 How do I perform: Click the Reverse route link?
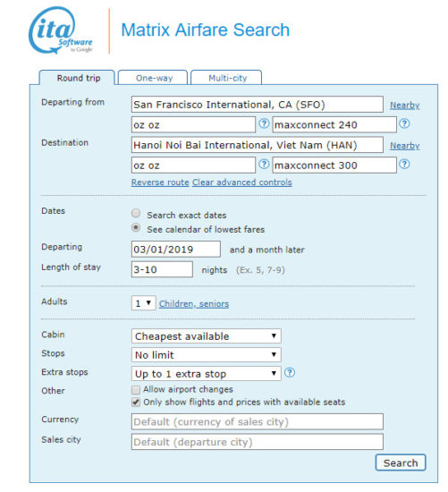(160, 182)
